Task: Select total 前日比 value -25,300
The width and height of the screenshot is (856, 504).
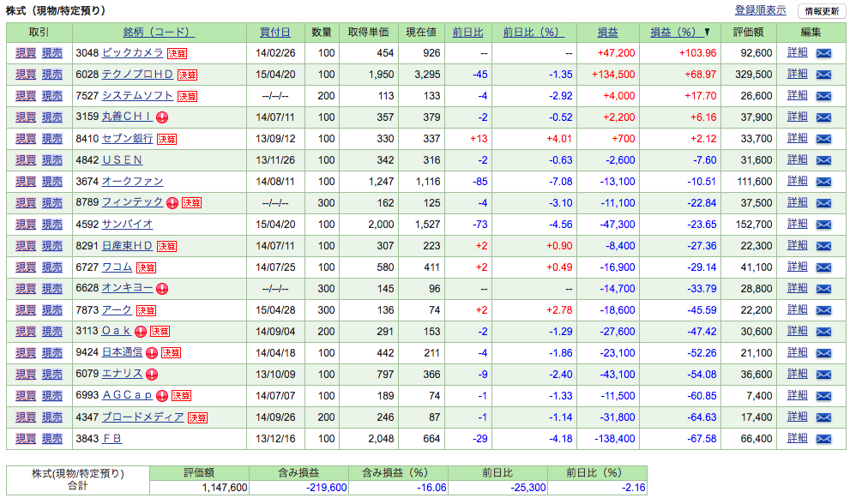Action: coord(527,488)
